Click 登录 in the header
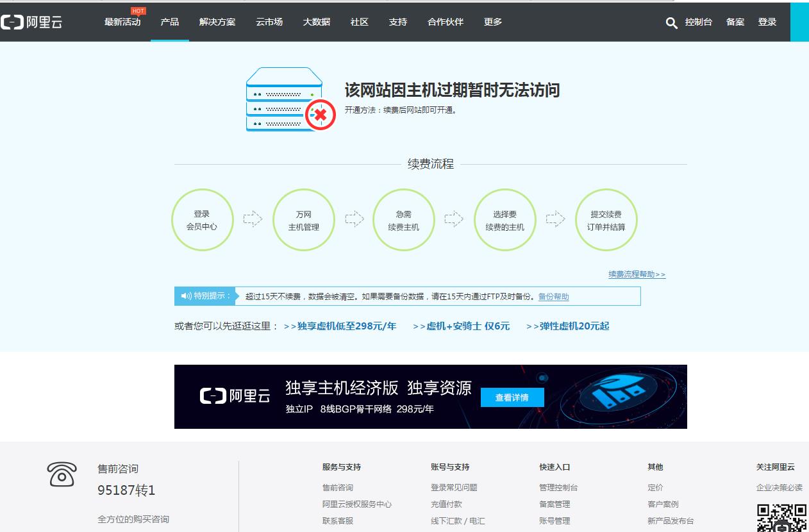The image size is (809, 532). tap(767, 22)
